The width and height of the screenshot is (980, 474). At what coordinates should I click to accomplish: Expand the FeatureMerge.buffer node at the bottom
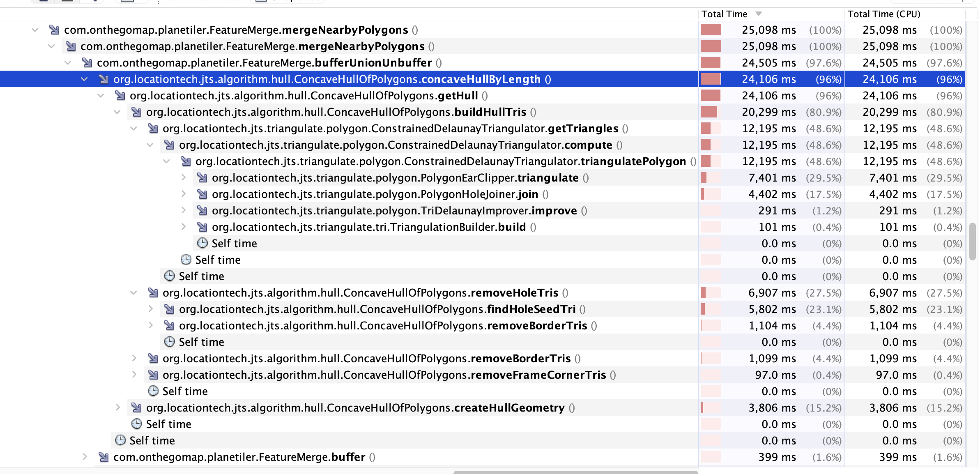(x=85, y=457)
